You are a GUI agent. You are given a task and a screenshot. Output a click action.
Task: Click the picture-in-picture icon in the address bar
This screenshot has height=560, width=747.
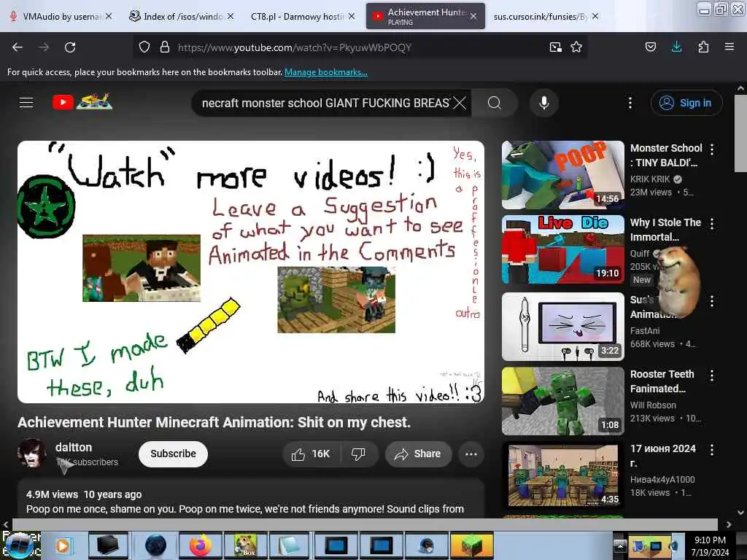pos(555,47)
